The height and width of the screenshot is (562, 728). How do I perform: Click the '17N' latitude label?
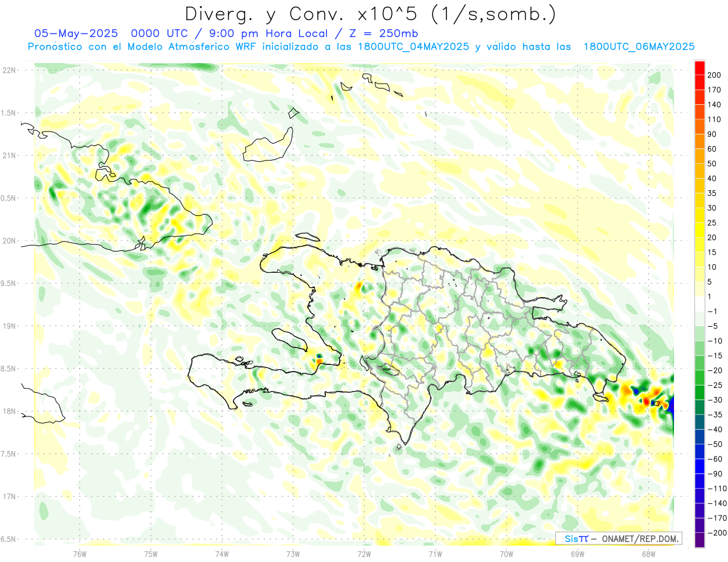[x=9, y=497]
